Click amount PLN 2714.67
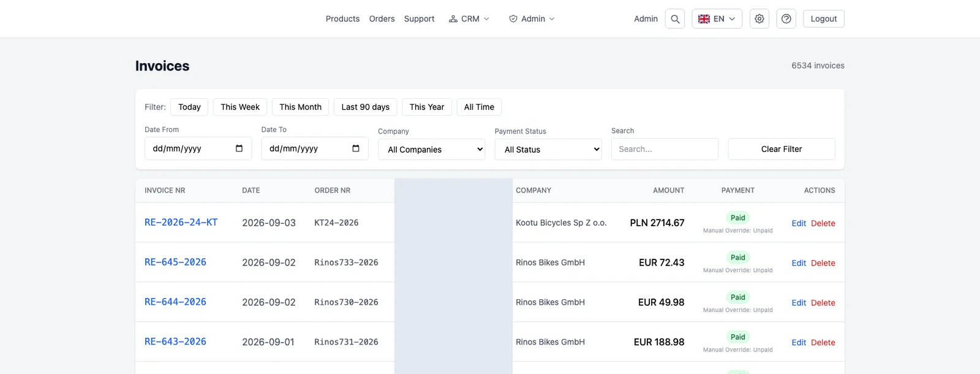This screenshot has width=980, height=374. point(657,223)
